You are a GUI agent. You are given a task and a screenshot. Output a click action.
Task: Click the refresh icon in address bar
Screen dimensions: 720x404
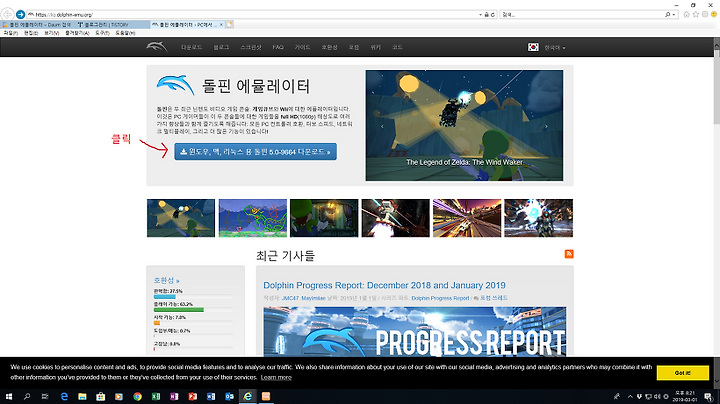(493, 15)
